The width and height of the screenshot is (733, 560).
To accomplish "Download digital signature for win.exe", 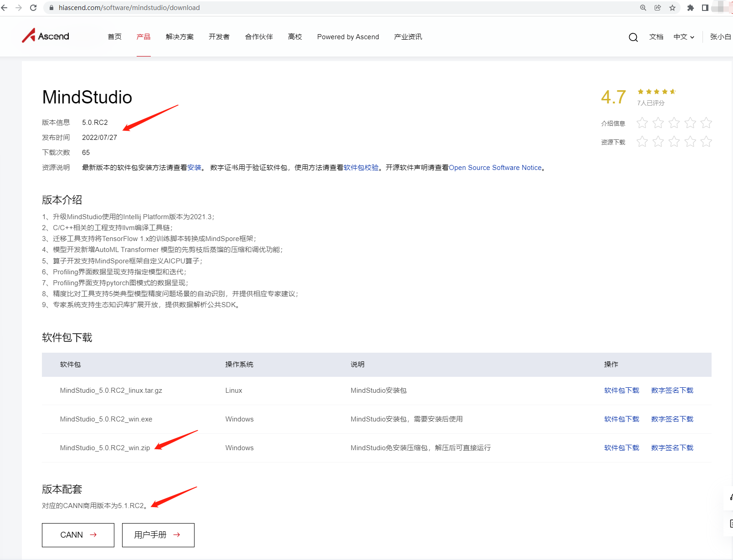I will click(x=672, y=419).
